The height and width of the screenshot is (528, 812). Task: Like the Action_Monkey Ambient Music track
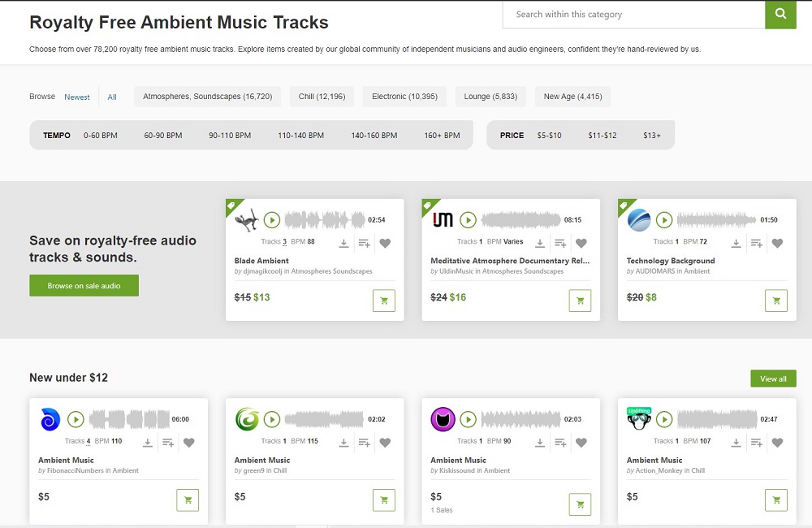pos(778,443)
